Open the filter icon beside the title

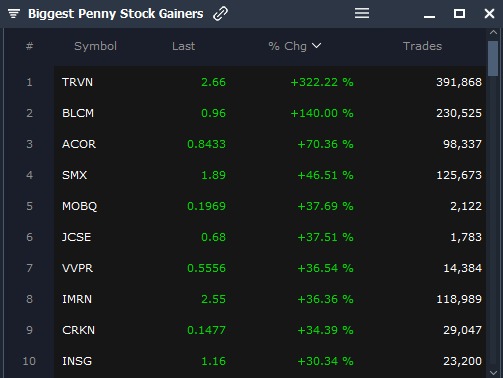pos(14,14)
